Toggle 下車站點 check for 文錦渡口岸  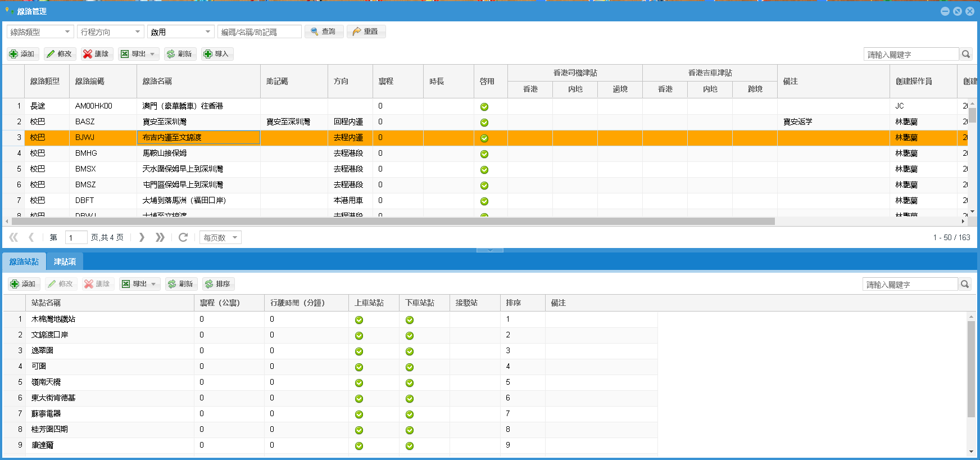click(410, 336)
